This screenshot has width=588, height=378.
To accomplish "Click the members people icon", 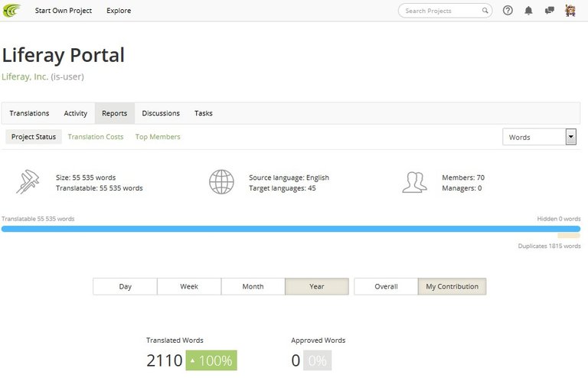I will pos(414,182).
